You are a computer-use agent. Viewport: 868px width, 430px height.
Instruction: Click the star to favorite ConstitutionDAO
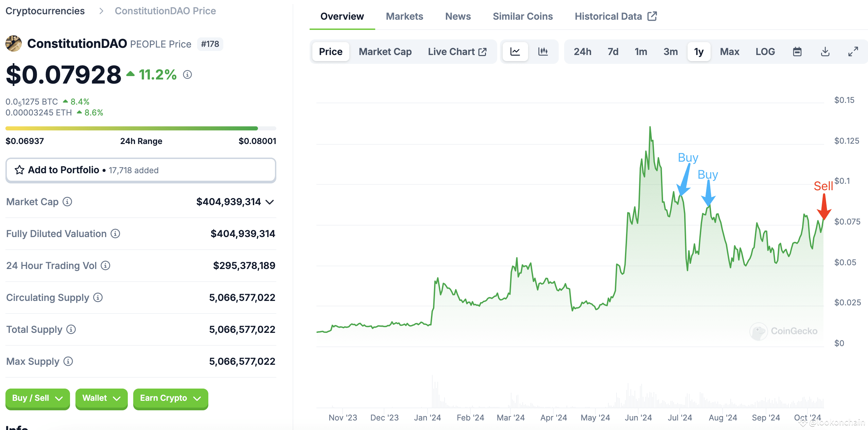click(19, 170)
